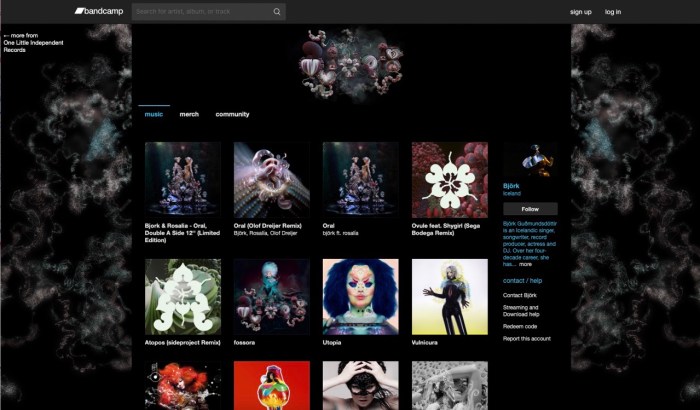Screen dimensions: 700x410
Task: Open Atopos (sideproject Remix) cover art
Action: tap(183, 297)
